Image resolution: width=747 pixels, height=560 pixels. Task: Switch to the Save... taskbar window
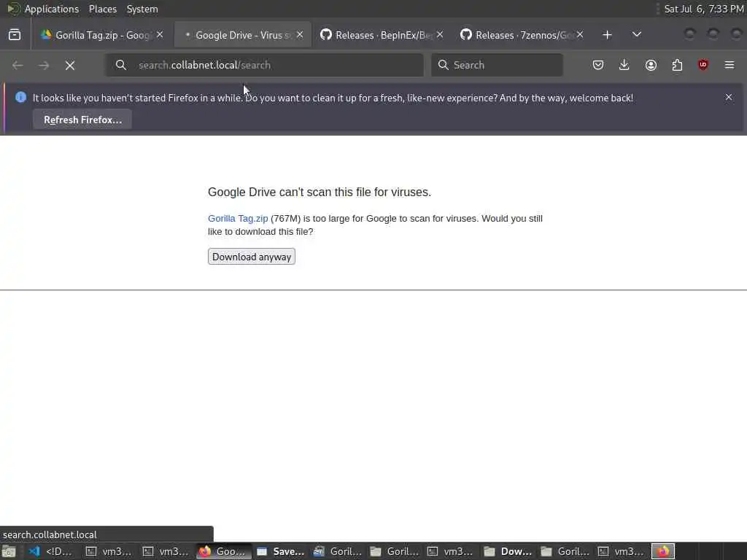point(280,551)
